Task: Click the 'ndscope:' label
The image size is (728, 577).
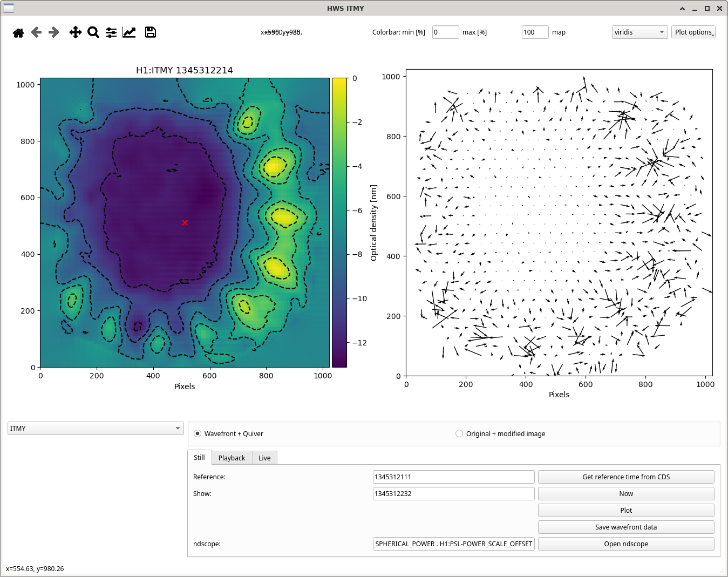Action: 207,544
